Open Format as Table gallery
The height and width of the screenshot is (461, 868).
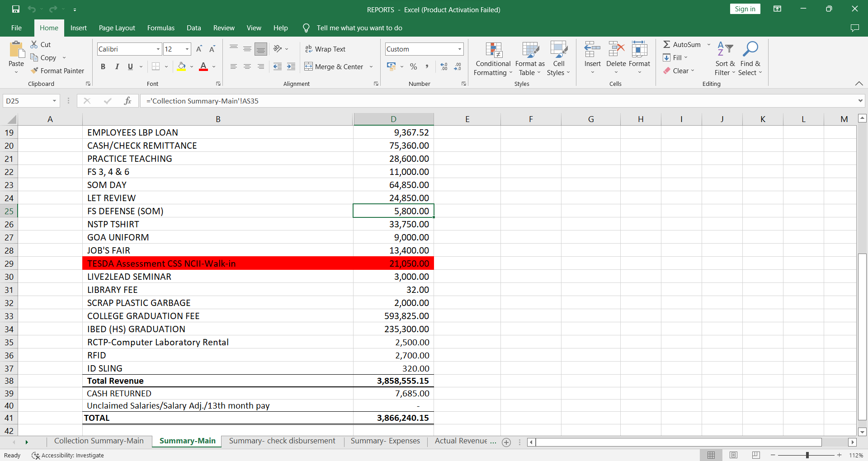coord(530,59)
